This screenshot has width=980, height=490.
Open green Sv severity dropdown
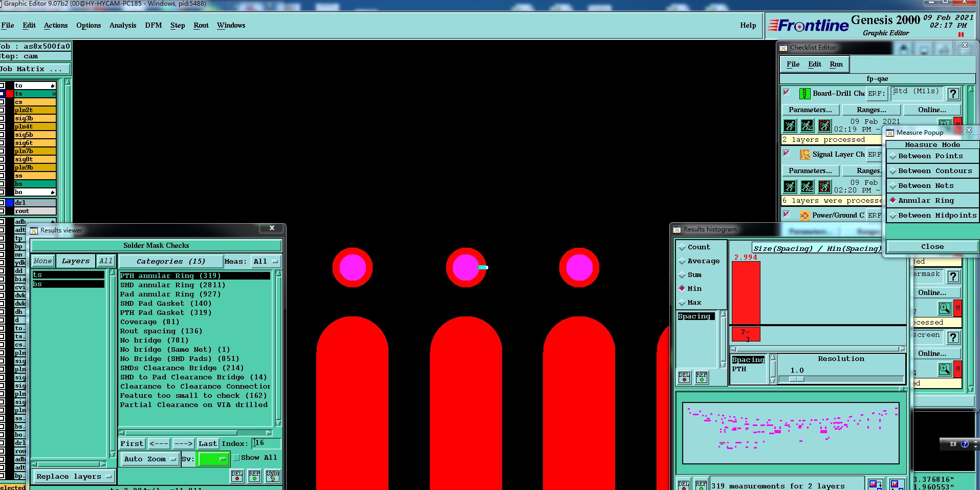[213, 459]
